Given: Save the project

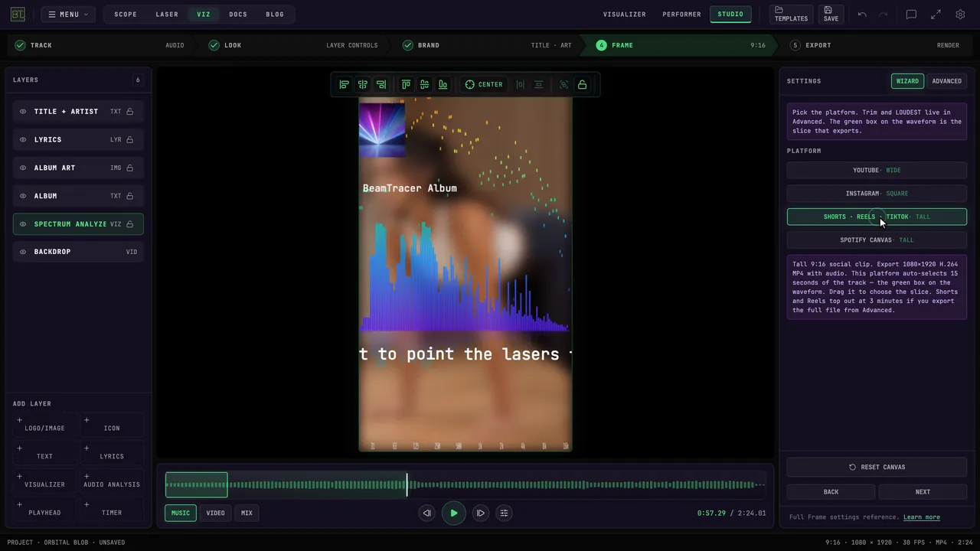Looking at the screenshot, I should tap(831, 14).
